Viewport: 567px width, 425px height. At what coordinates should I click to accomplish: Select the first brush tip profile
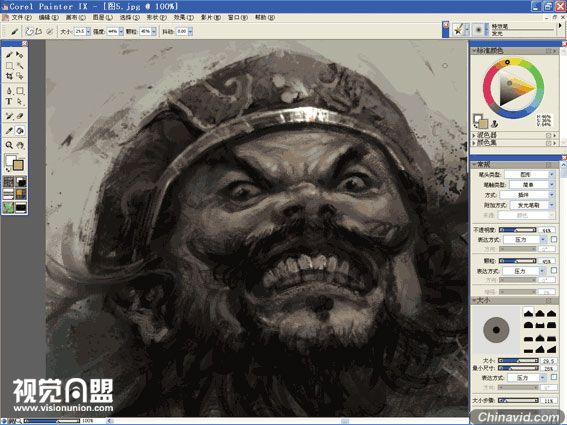click(528, 313)
